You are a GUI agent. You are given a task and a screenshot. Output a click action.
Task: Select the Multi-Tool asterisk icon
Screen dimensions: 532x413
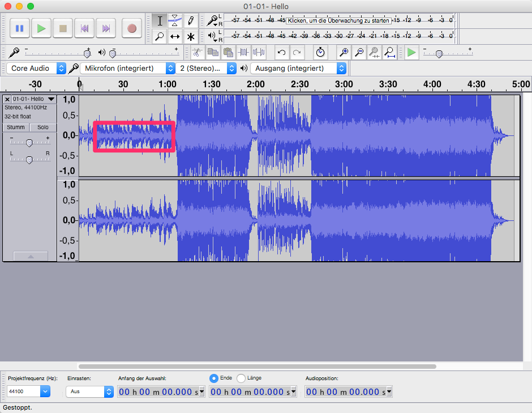(191, 36)
